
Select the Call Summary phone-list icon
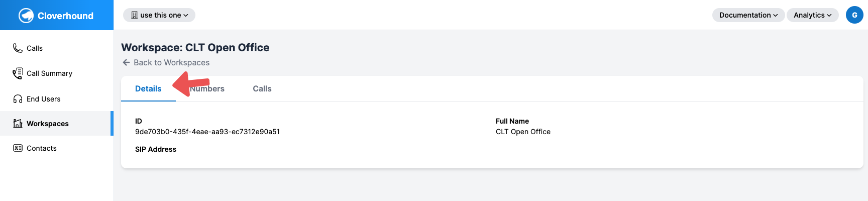pos(18,73)
